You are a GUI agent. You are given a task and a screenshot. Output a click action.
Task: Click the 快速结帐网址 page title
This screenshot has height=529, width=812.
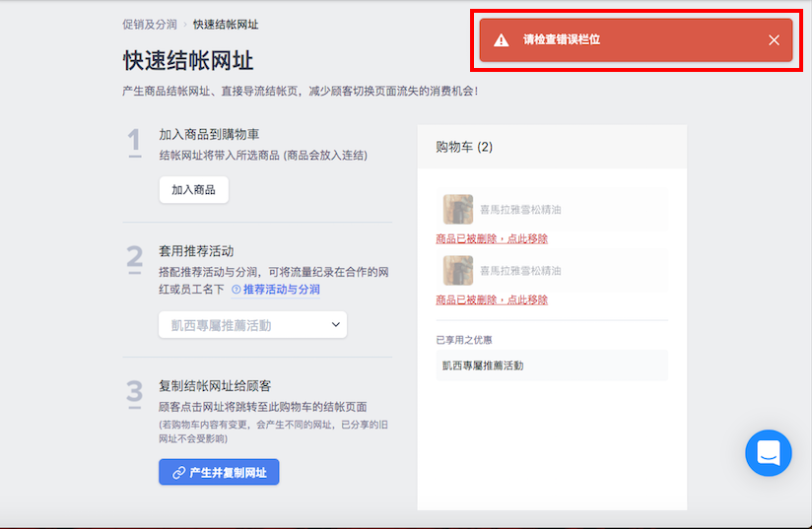(188, 60)
